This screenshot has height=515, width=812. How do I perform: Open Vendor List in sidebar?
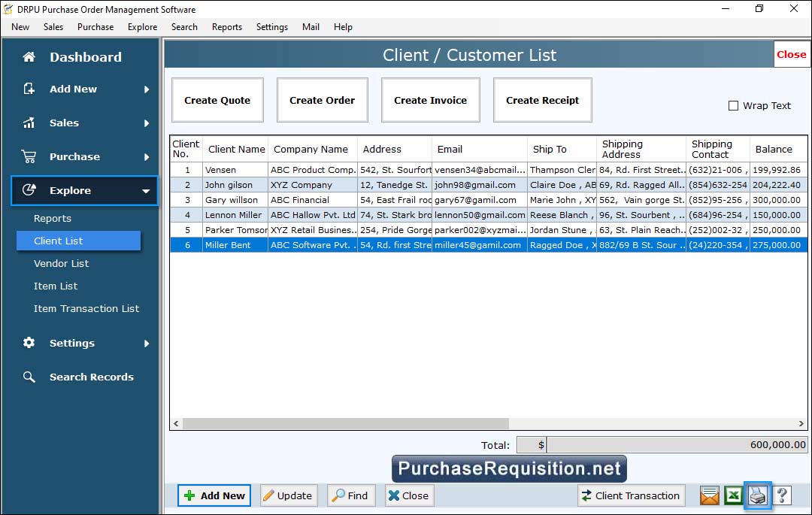click(x=61, y=264)
